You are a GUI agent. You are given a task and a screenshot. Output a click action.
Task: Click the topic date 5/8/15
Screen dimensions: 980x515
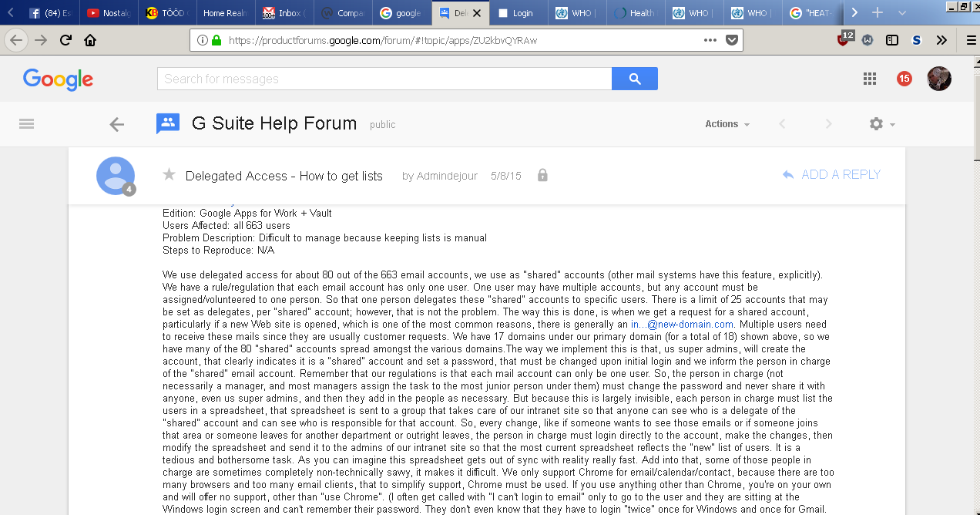[x=506, y=176]
